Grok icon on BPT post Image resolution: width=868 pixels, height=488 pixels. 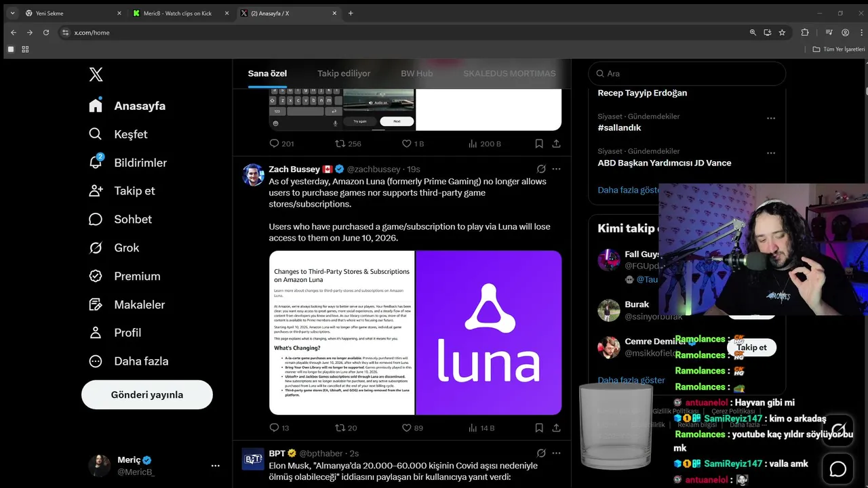541,453
